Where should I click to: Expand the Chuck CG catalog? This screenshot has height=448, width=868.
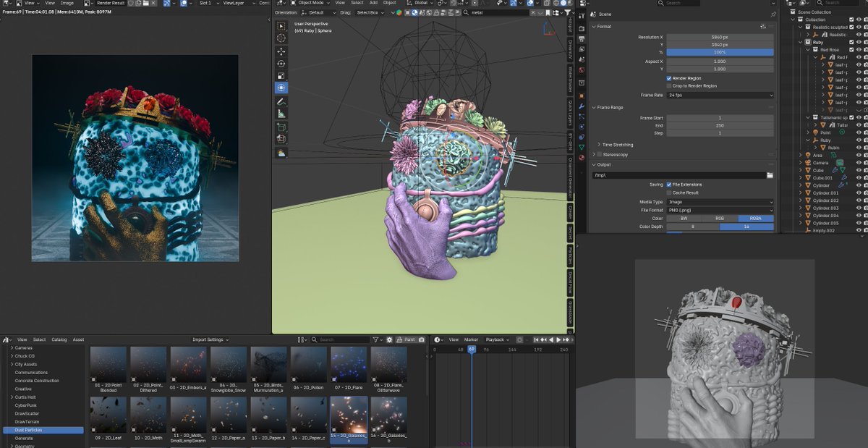[12, 356]
